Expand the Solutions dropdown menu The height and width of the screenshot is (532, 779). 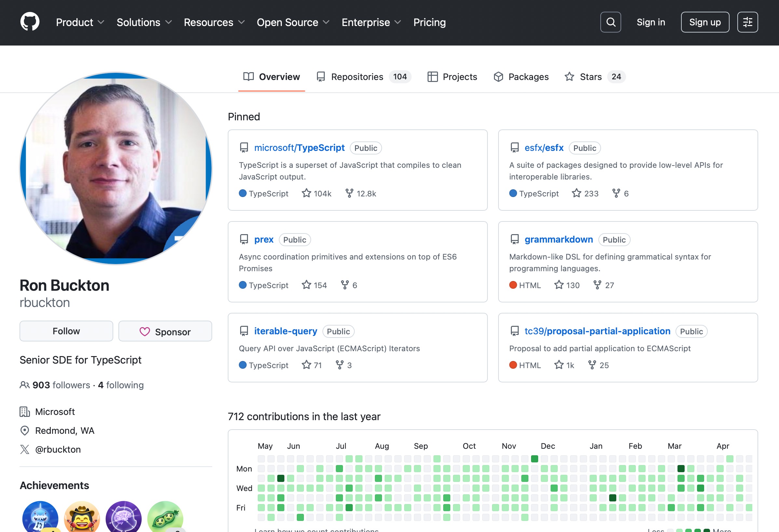(x=144, y=22)
